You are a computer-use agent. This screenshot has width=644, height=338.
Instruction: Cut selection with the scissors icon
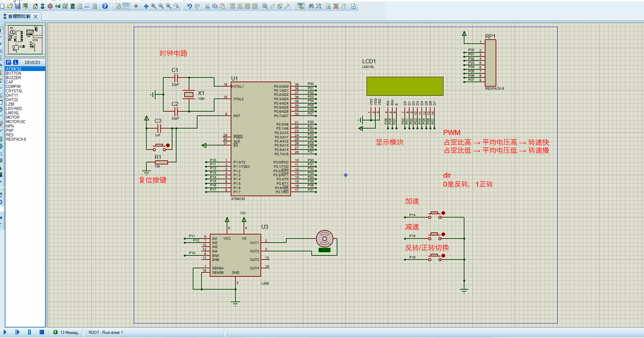pos(207,6)
